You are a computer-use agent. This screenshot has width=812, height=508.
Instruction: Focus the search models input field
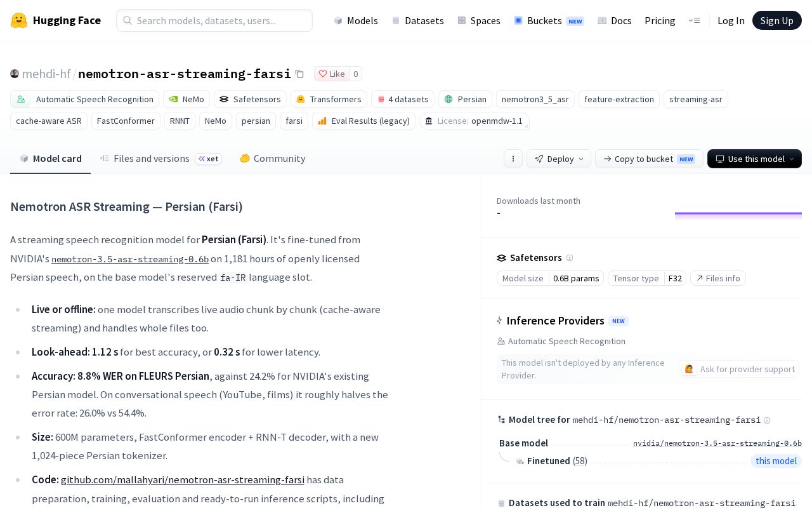(x=214, y=20)
